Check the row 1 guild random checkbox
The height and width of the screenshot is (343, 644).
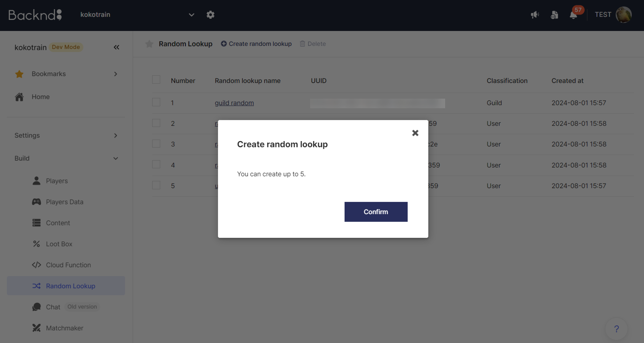[x=156, y=102]
